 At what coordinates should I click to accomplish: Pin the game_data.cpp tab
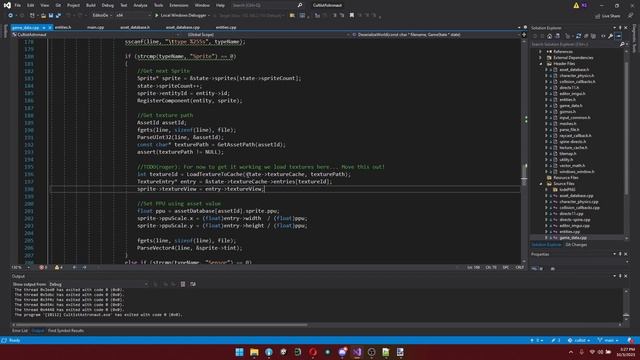(44, 27)
